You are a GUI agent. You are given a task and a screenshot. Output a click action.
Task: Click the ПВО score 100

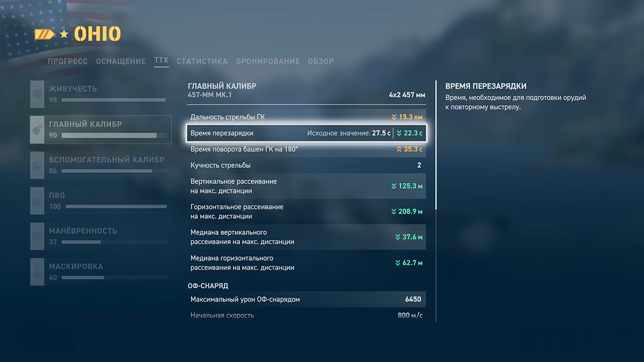pos(55,206)
